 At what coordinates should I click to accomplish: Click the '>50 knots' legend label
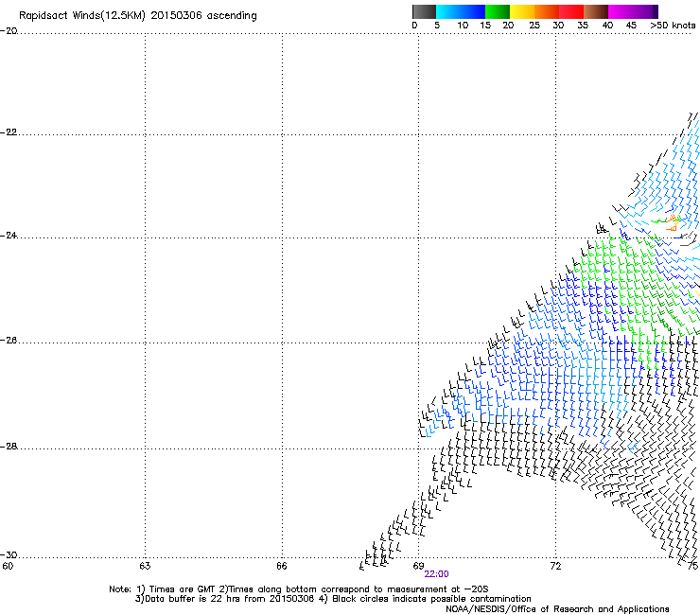click(673, 26)
